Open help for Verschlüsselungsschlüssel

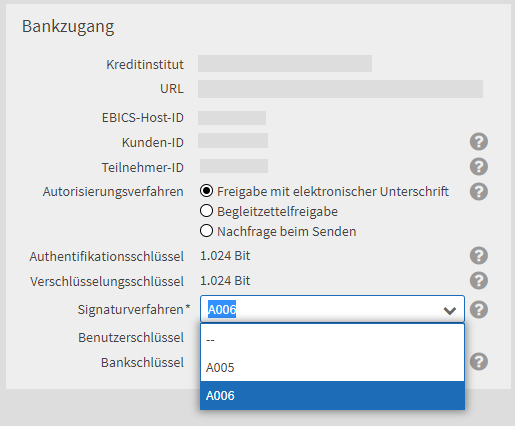479,281
